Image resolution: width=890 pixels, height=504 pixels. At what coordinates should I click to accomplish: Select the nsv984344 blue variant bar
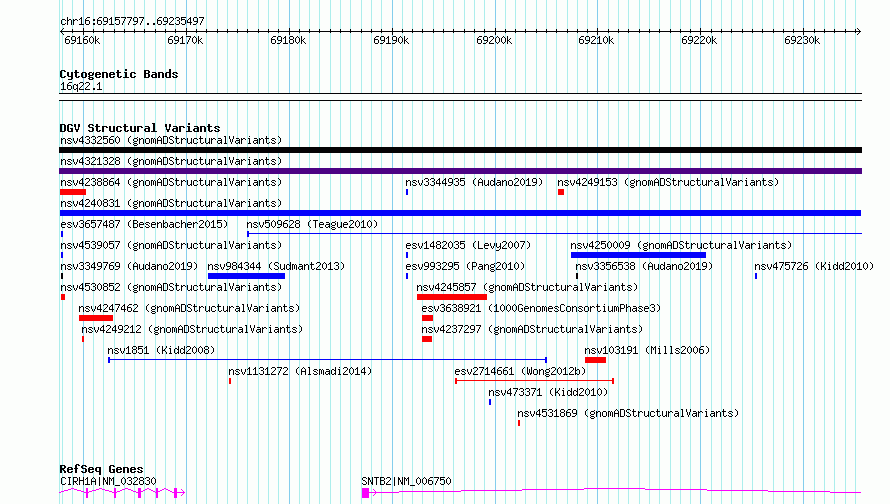click(x=246, y=276)
